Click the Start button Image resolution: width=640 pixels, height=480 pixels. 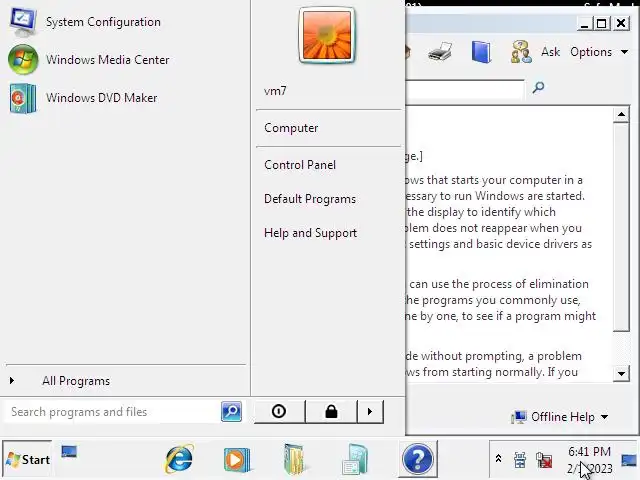[x=27, y=459]
